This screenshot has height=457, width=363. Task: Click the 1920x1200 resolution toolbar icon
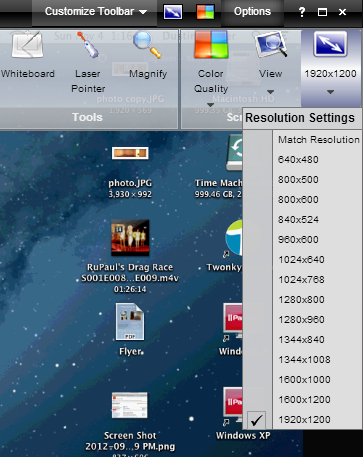click(330, 45)
